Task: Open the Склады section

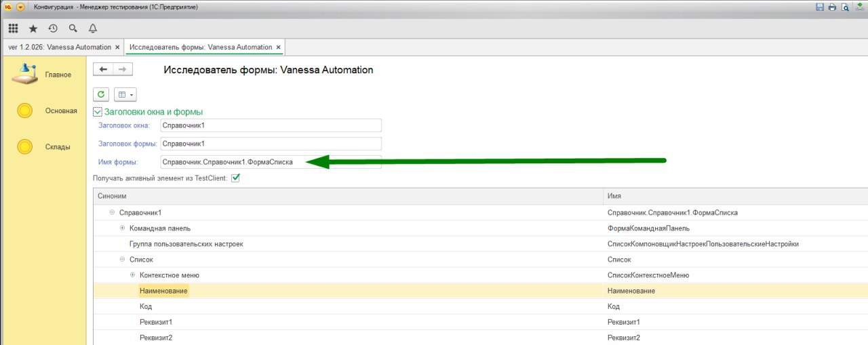Action: pos(42,146)
